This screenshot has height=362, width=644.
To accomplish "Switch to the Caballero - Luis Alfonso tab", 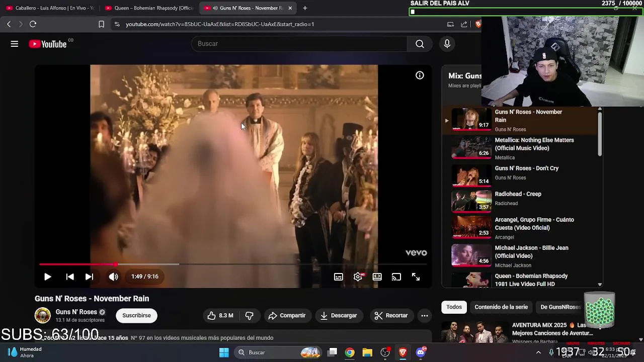I will pyautogui.click(x=49, y=8).
